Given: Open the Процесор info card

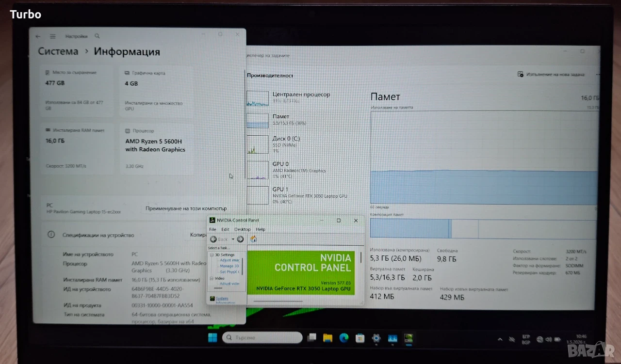Looking at the screenshot, I should [x=157, y=148].
